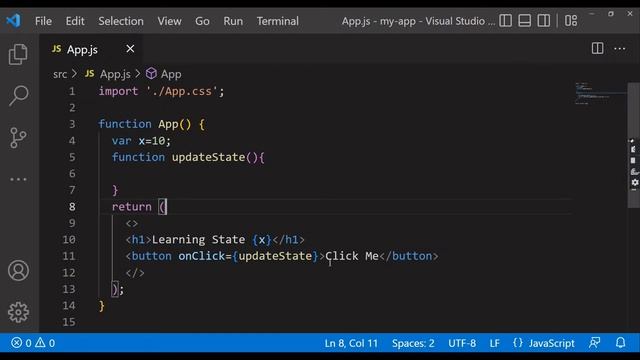Click the closing fragment tag on line 12
The image size is (640, 360).
click(x=135, y=273)
